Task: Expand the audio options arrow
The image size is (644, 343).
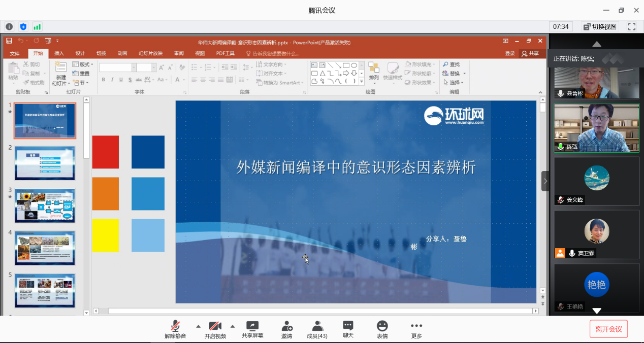Action: [x=198, y=326]
